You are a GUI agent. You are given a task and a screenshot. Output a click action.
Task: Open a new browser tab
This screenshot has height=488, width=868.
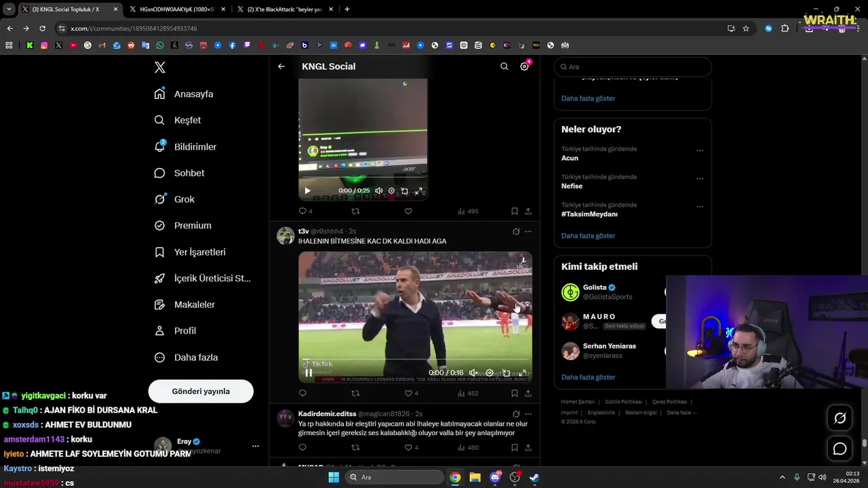point(347,9)
